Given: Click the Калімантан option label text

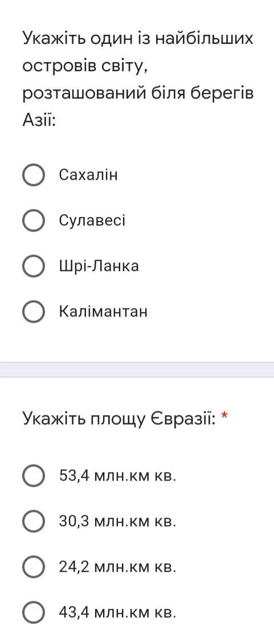Looking at the screenshot, I should point(103,311).
